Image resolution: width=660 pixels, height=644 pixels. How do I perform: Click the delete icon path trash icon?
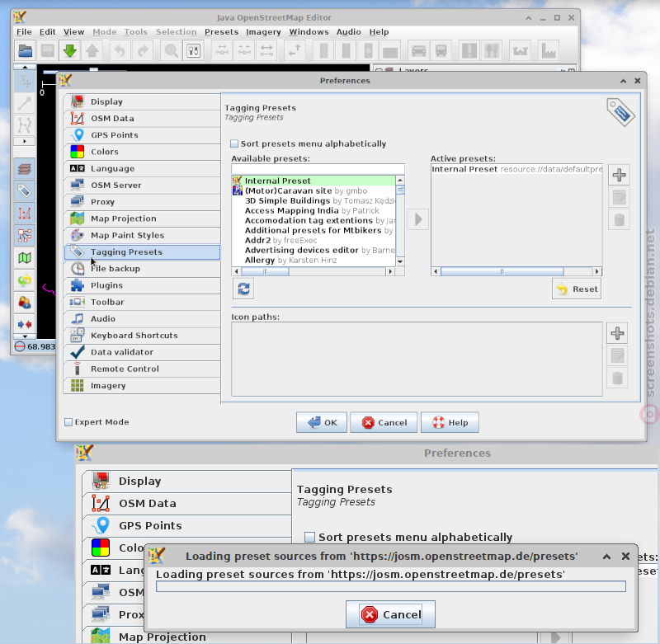click(x=617, y=378)
